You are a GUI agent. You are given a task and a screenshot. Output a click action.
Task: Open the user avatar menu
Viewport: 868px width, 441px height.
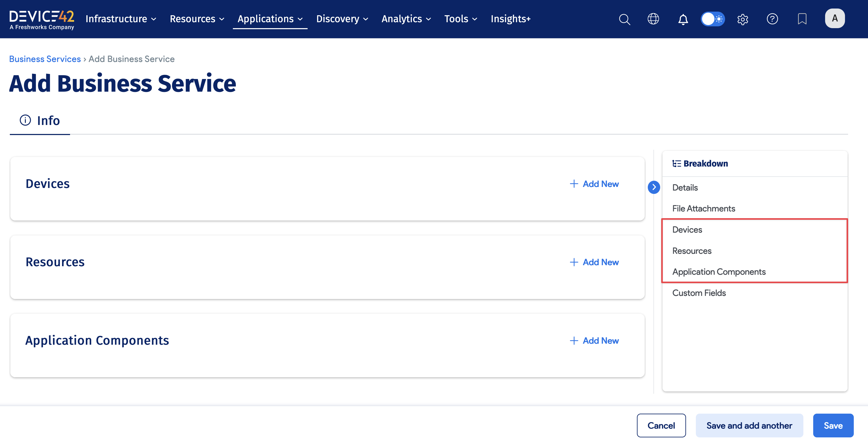click(x=835, y=19)
